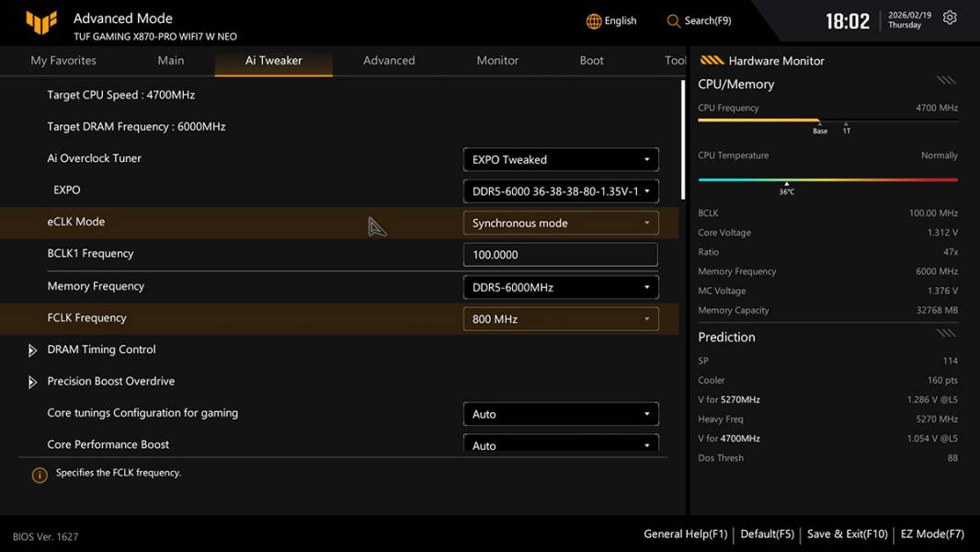Click the CPU/Memory section stripe icon
This screenshot has width=980, height=552.
(946, 81)
